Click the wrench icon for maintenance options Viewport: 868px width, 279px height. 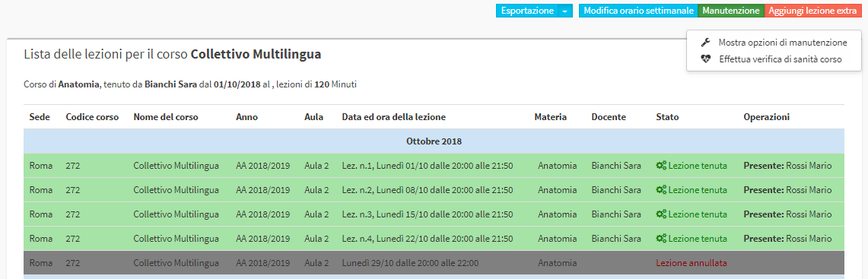(x=705, y=43)
